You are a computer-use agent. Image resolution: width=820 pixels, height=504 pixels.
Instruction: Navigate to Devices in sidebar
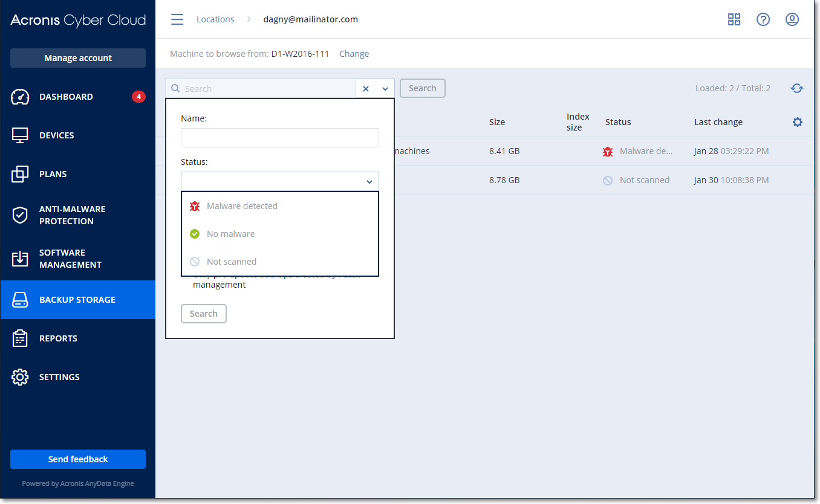point(57,135)
